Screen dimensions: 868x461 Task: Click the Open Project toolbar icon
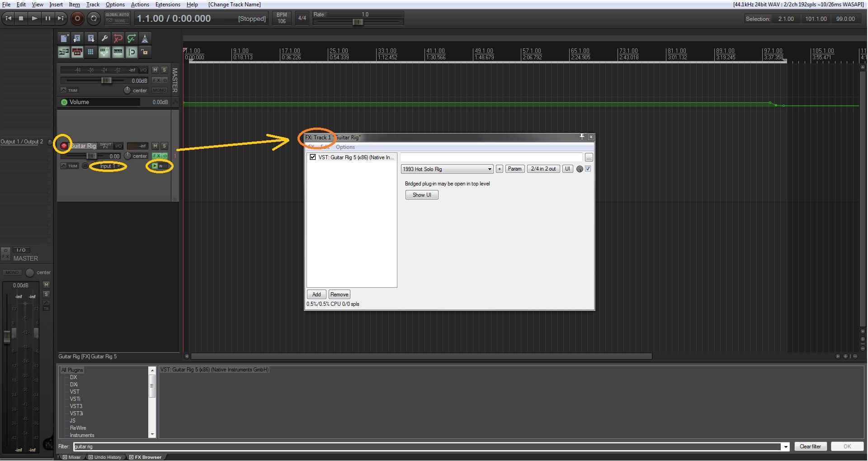(77, 38)
